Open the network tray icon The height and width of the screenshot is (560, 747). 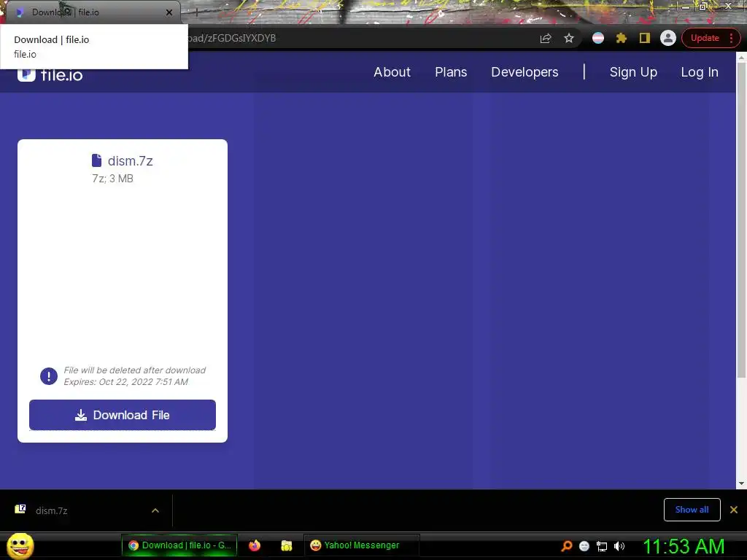(x=602, y=546)
